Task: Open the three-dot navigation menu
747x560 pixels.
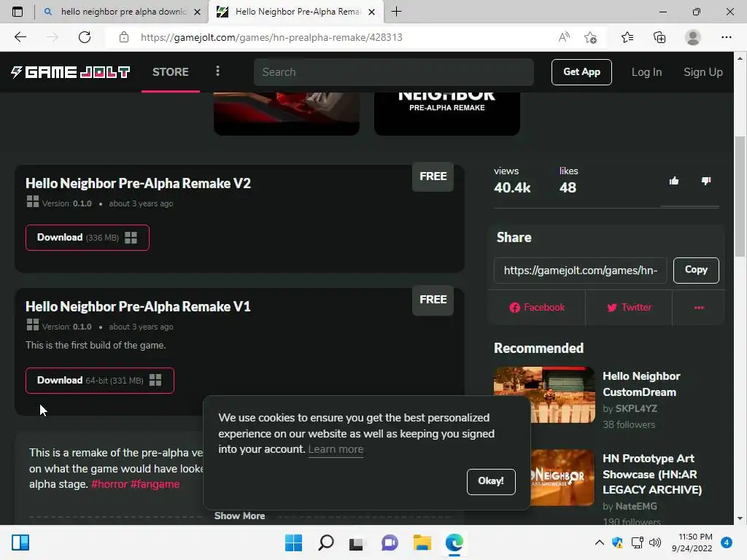Action: coord(217,71)
